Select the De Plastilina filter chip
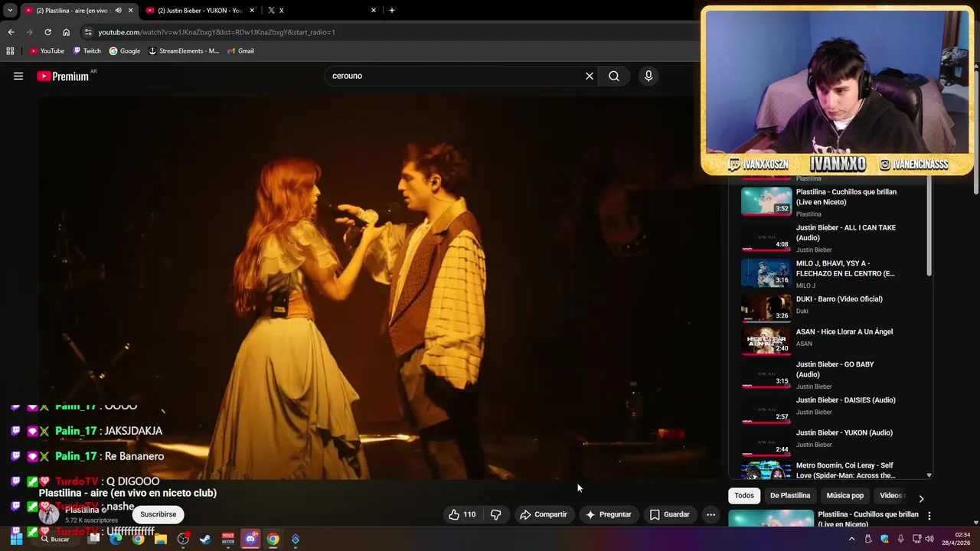This screenshot has width=980, height=551. (x=790, y=495)
